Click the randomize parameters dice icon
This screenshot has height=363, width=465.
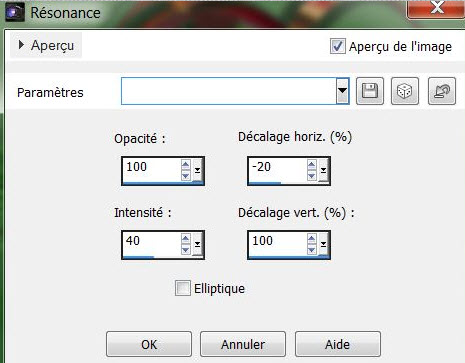click(405, 91)
